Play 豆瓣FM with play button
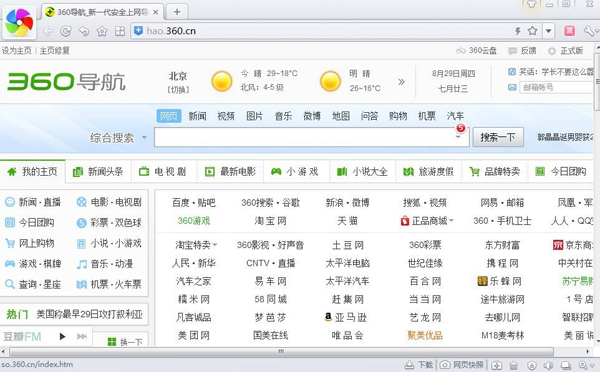 (x=62, y=336)
